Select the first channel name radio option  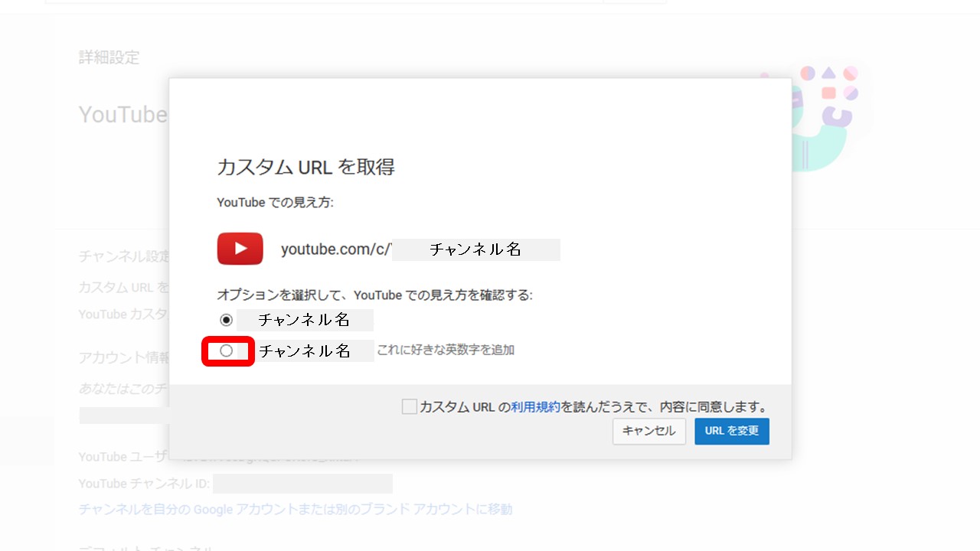pos(226,320)
